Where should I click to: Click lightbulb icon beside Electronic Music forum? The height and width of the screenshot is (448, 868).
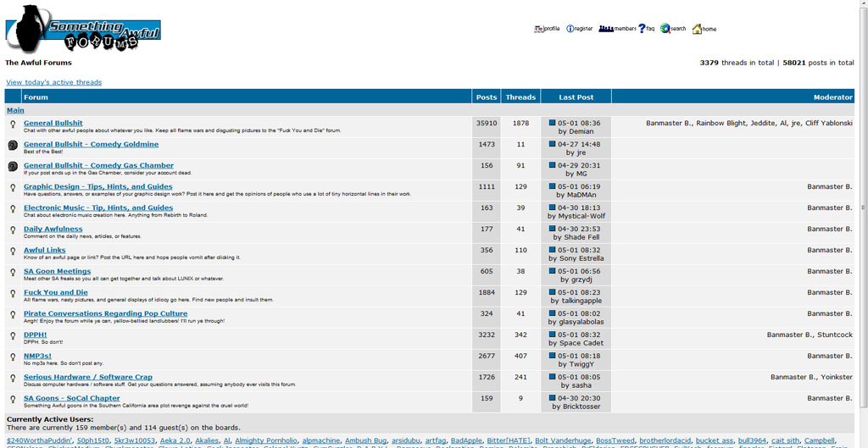(x=13, y=209)
